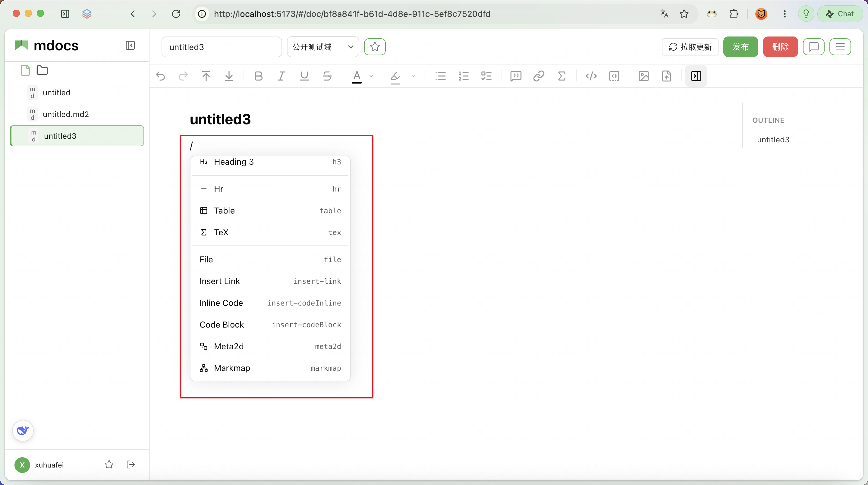Open the blue whale AI assistant button
The height and width of the screenshot is (485, 868).
tap(23, 431)
